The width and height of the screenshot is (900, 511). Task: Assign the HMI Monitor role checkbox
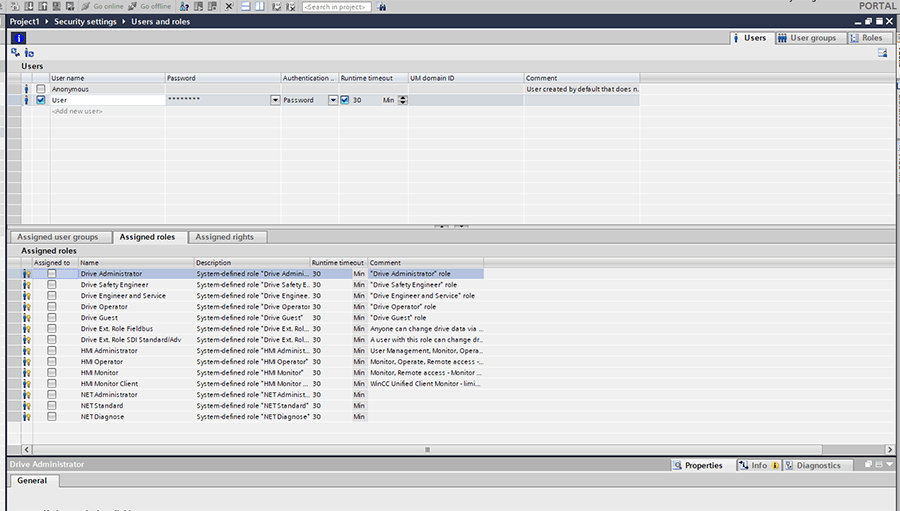(x=52, y=373)
